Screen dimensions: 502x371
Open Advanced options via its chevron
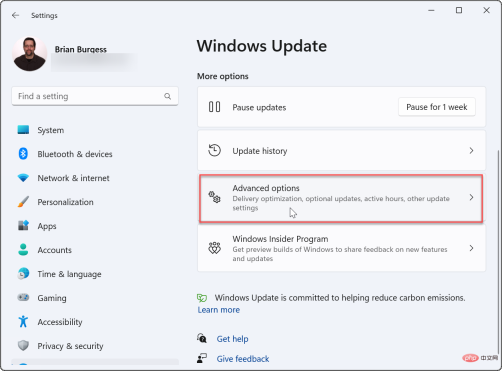tap(471, 197)
